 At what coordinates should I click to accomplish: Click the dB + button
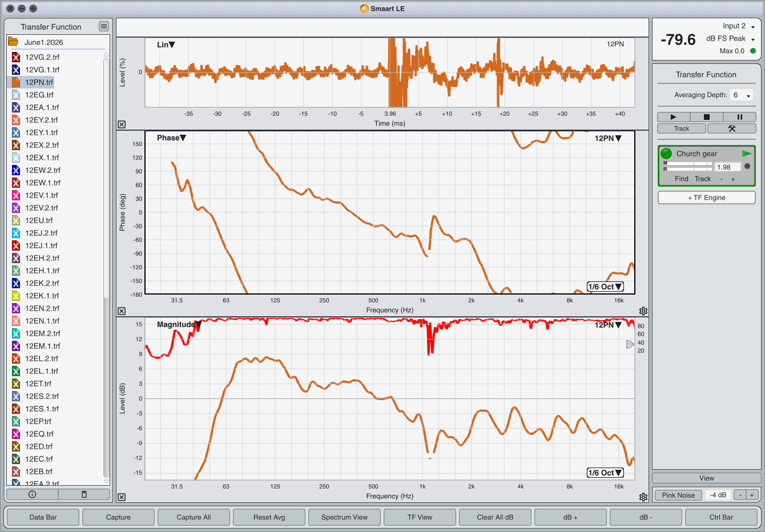[570, 517]
